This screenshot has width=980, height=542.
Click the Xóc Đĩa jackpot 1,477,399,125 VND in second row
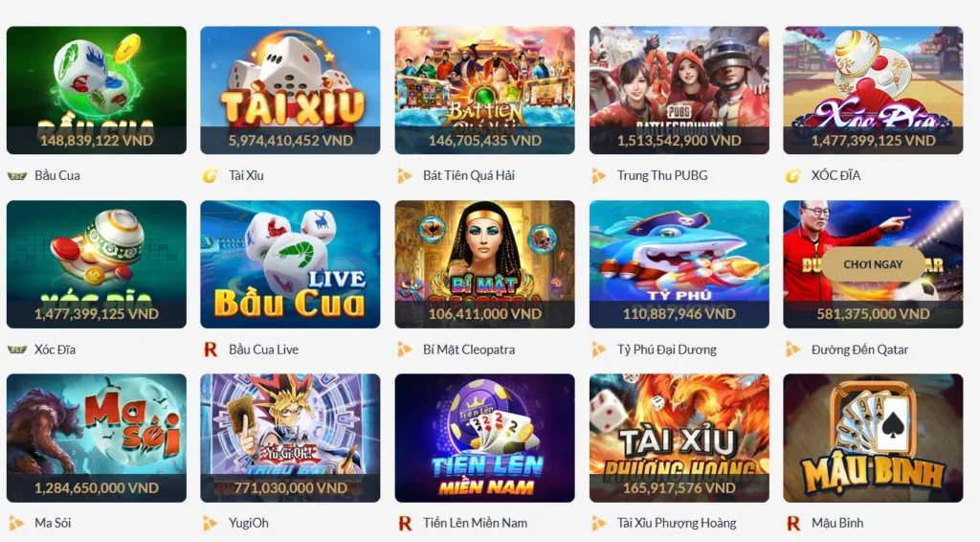point(97,314)
